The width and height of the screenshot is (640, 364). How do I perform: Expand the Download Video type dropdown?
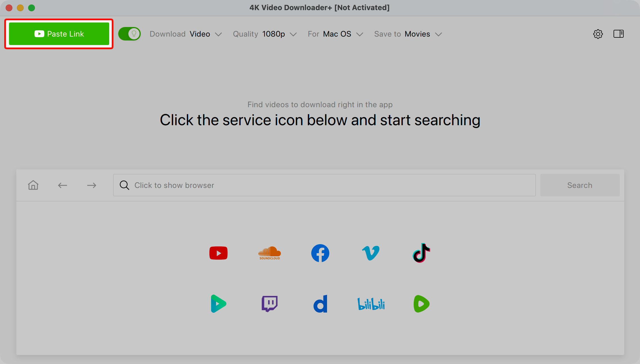[186, 34]
